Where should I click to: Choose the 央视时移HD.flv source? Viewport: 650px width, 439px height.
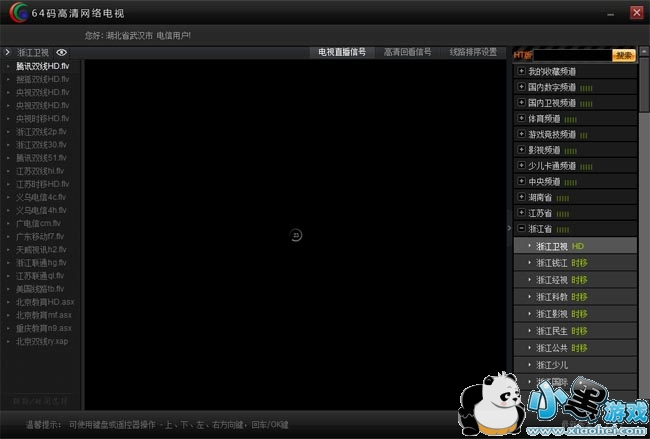pyautogui.click(x=43, y=119)
